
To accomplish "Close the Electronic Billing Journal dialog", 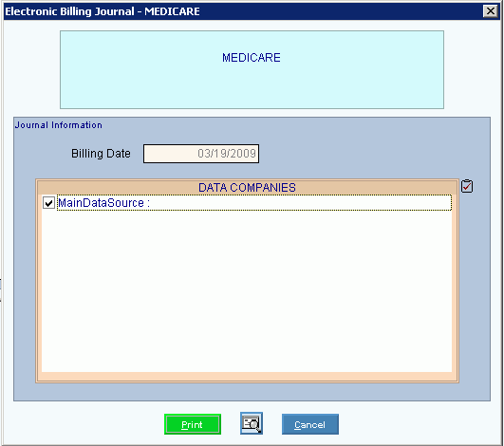I will click(491, 11).
